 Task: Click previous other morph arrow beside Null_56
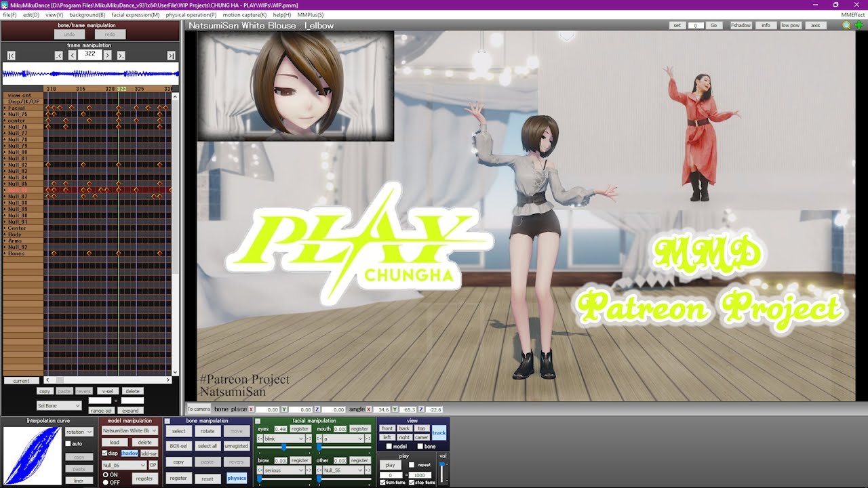point(319,470)
